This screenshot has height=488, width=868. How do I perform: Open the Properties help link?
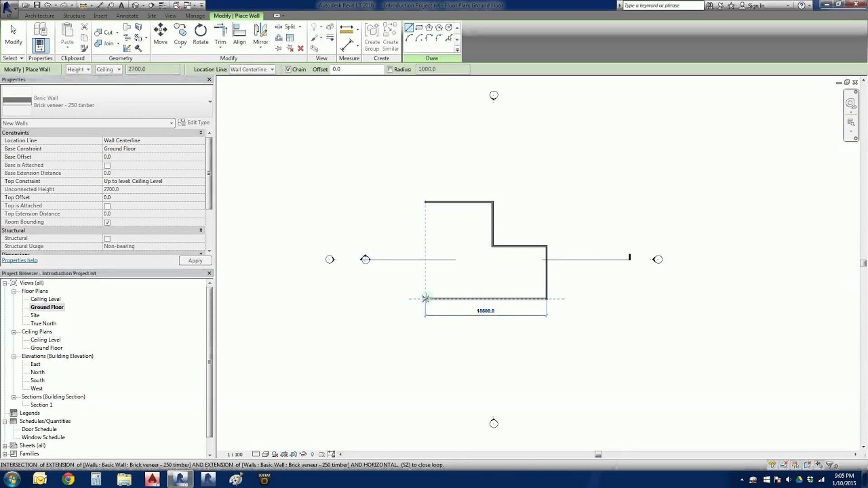click(20, 260)
